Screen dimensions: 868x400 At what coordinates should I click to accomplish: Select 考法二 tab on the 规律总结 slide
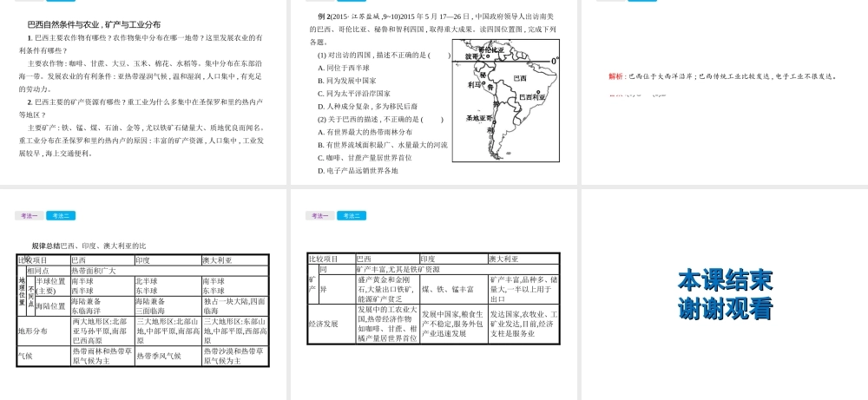[61, 216]
